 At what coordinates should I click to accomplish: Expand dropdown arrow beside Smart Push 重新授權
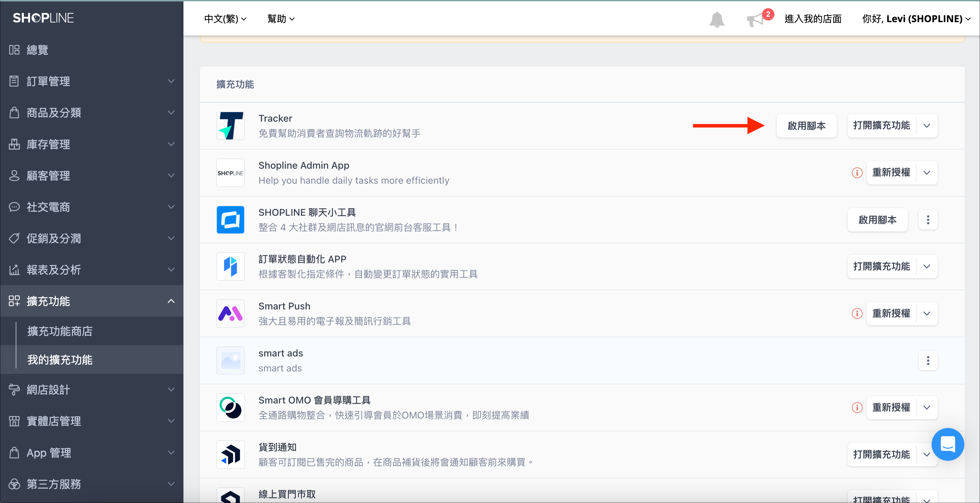tap(927, 314)
